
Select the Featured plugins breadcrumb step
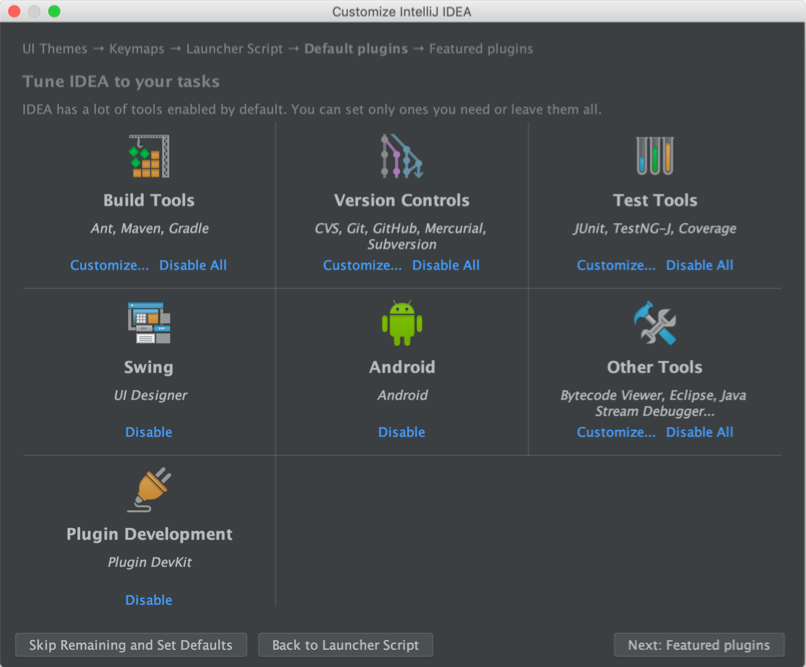coord(481,49)
